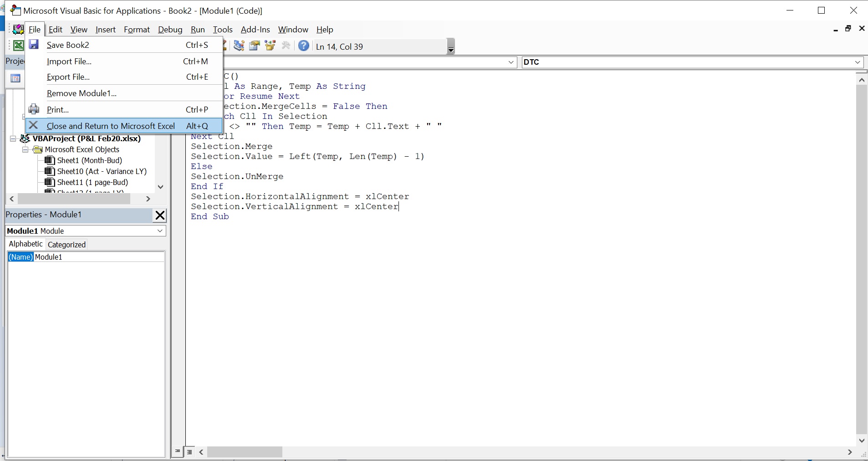Close the Properties - Module1 panel

tap(160, 215)
